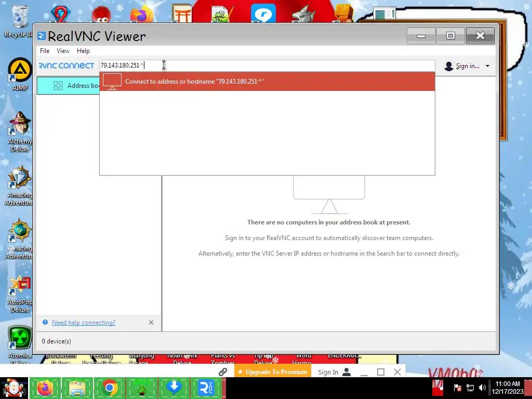The width and height of the screenshot is (532, 399).
Task: Open the blue download arrow taskbar app
Action: click(174, 388)
